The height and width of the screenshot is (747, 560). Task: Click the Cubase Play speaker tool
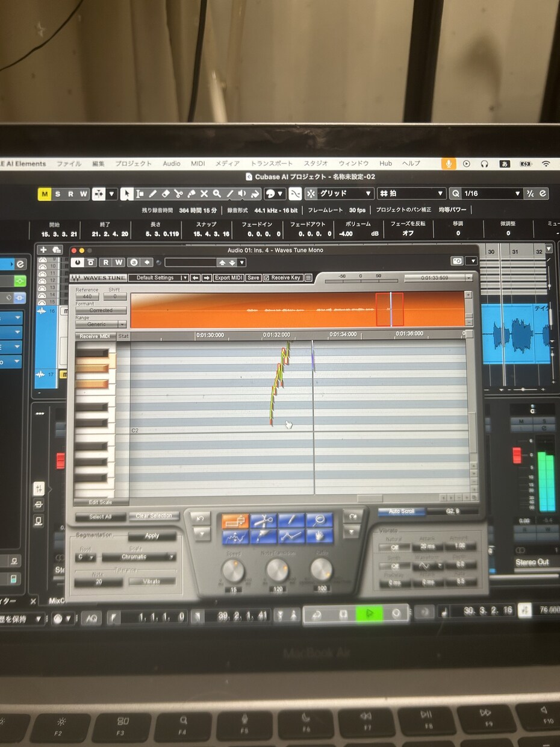[242, 193]
